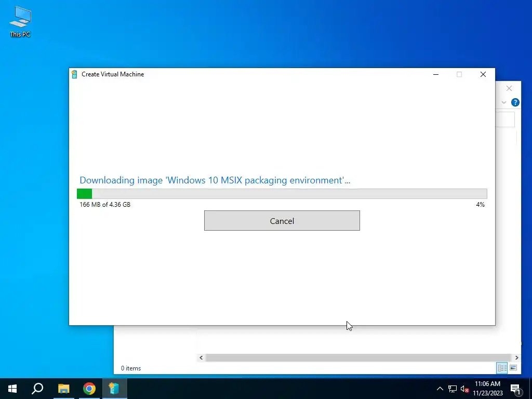
Task: Switch background window to large icons view
Action: click(513, 368)
